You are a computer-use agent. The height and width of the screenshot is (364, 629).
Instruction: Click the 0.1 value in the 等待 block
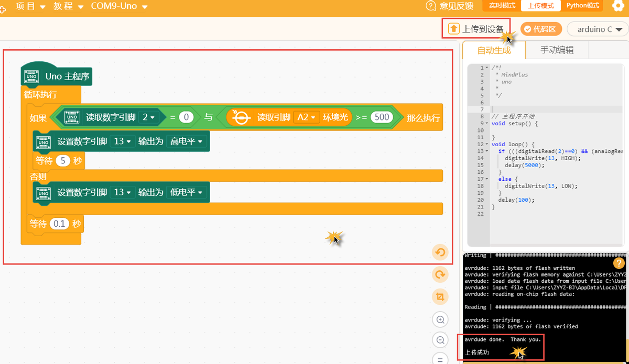(59, 223)
